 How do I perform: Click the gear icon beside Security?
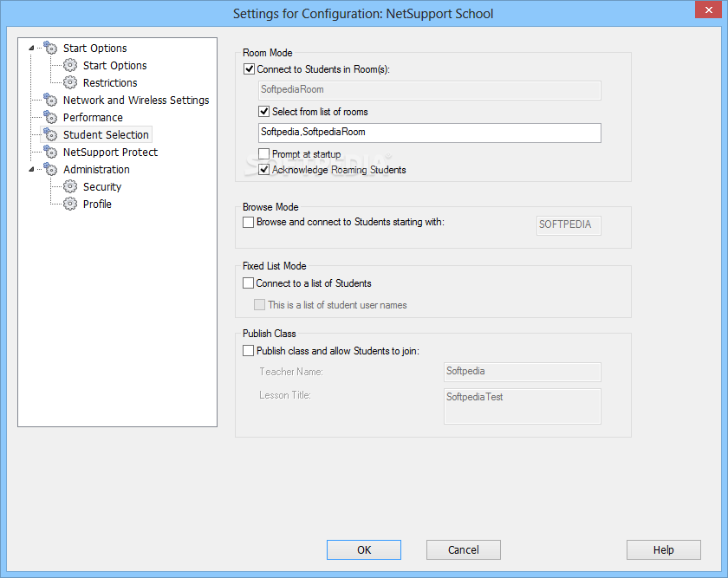click(70, 186)
